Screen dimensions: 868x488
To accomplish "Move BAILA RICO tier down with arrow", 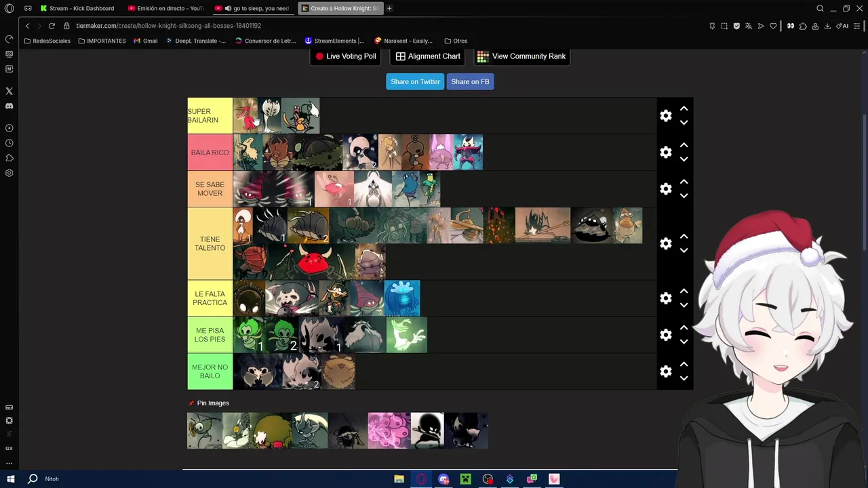I will (x=684, y=159).
